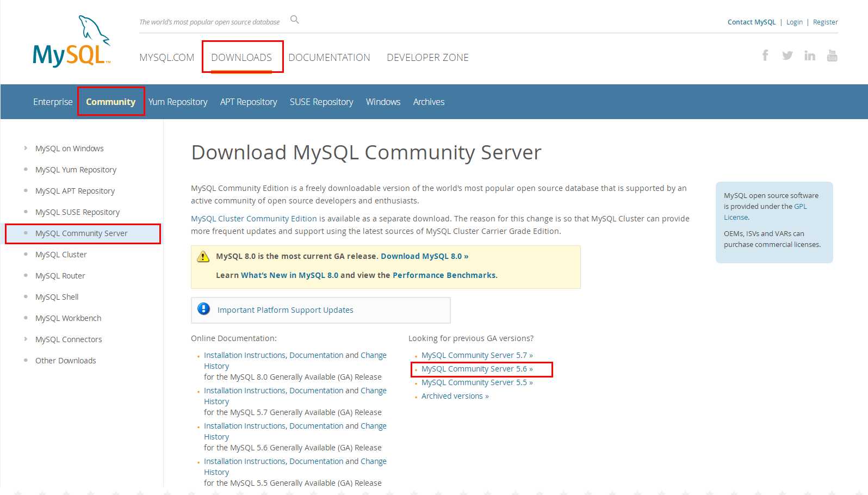Open MySQL Community Server 5.5 link
Viewport: 868px width, 495px height.
click(477, 382)
